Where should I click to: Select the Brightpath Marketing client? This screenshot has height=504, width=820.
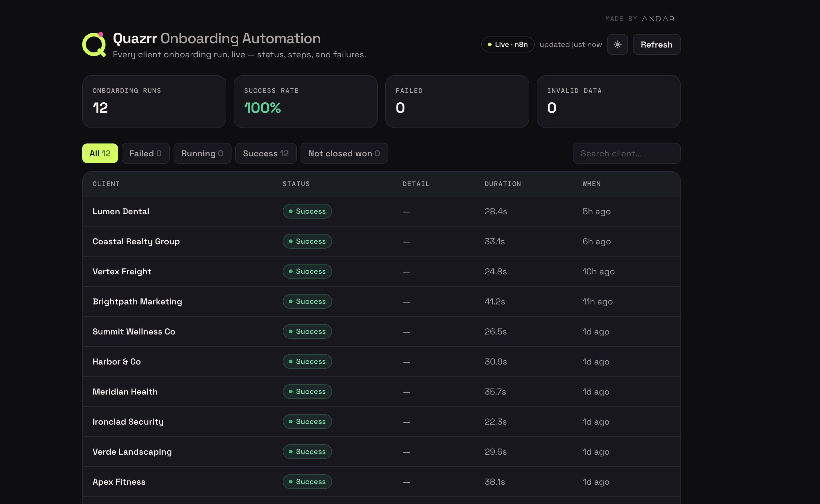137,301
